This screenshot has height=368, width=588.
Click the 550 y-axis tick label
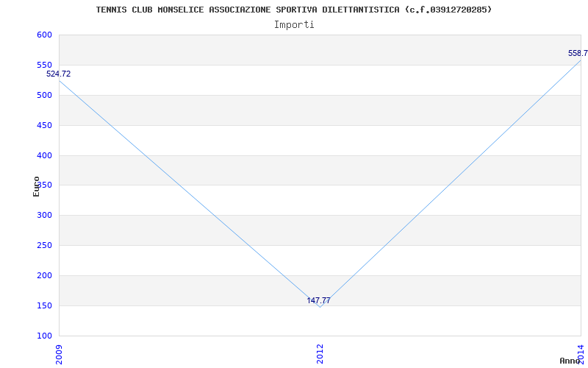(44, 65)
